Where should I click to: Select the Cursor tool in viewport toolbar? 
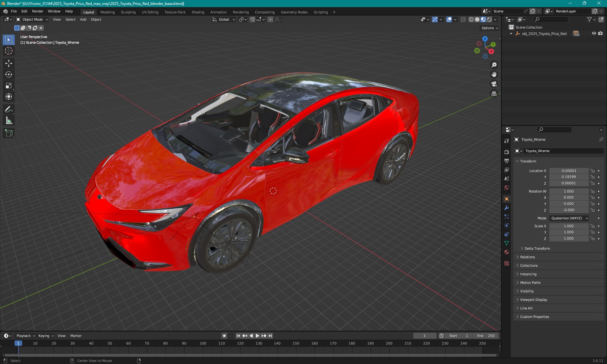coord(9,51)
